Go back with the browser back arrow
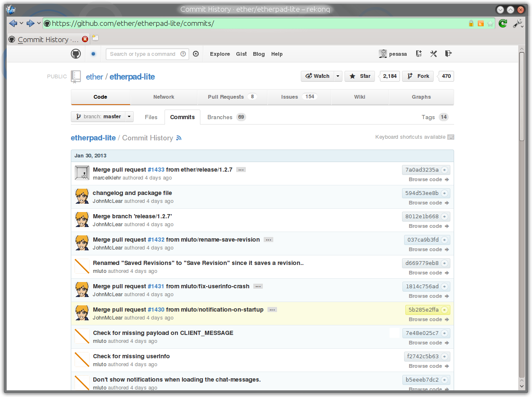This screenshot has width=532, height=397. point(13,23)
